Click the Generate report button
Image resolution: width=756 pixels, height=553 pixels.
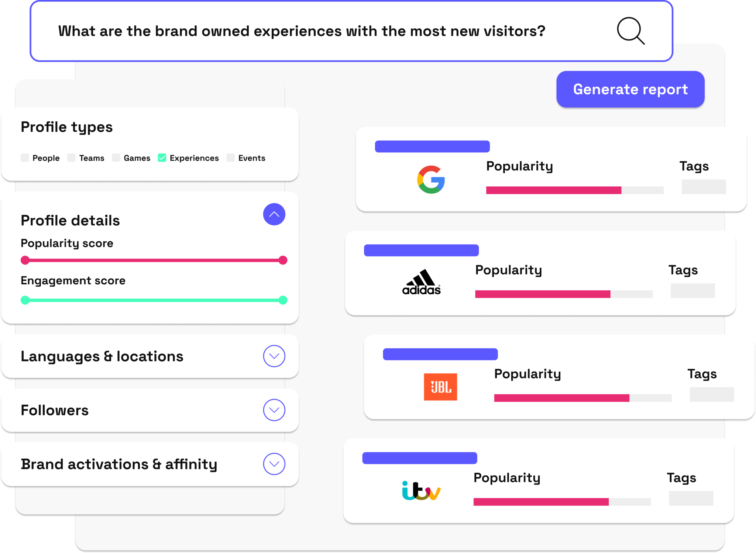[x=630, y=89]
